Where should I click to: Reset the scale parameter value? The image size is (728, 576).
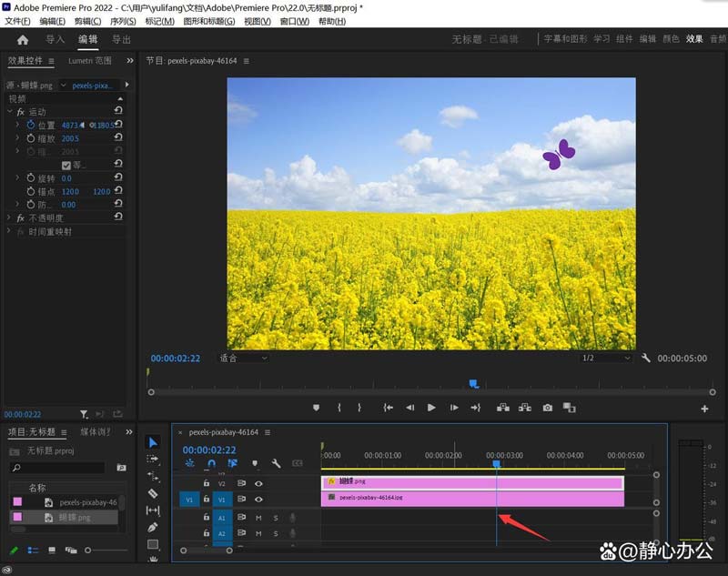118,138
